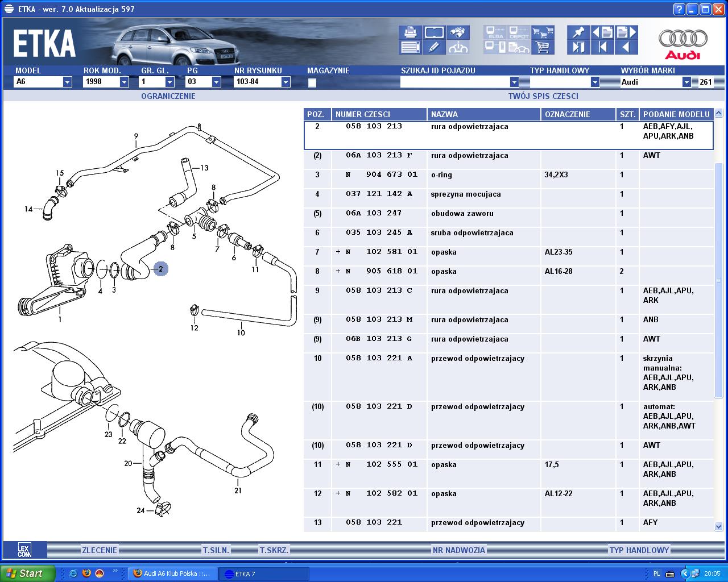The image size is (728, 582).
Task: Click the LEXCOM logo icon
Action: pyautogui.click(x=24, y=550)
